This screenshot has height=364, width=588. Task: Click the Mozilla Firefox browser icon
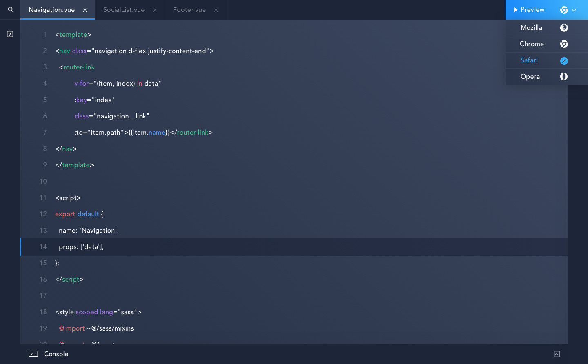[x=564, y=28]
